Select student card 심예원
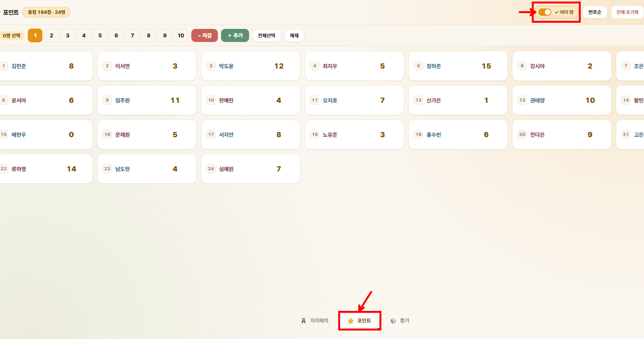 coord(251,169)
